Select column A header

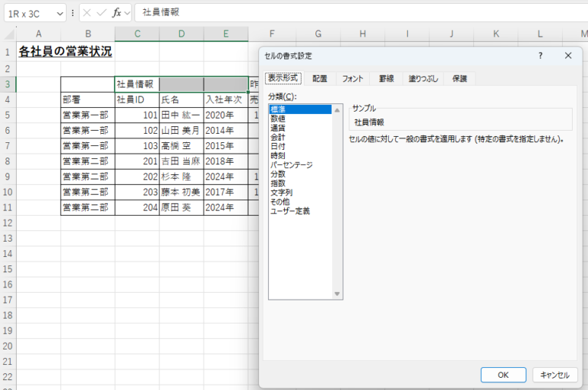[x=38, y=34]
